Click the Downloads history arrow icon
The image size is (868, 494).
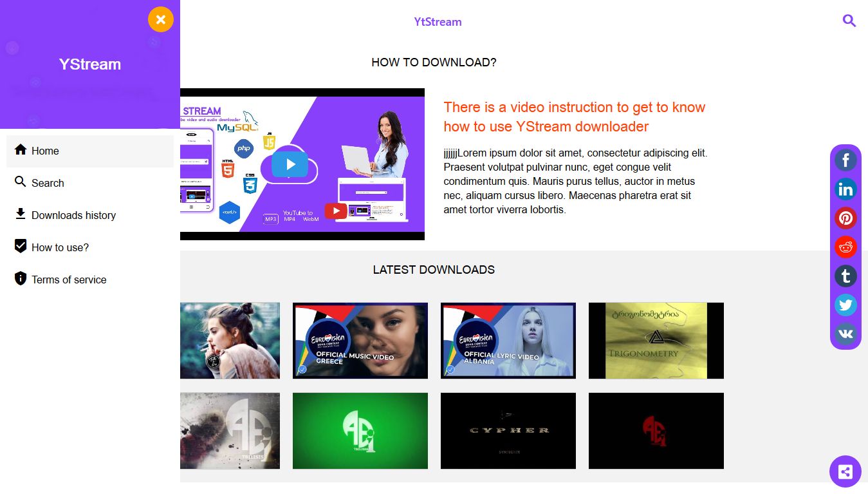pyautogui.click(x=21, y=214)
